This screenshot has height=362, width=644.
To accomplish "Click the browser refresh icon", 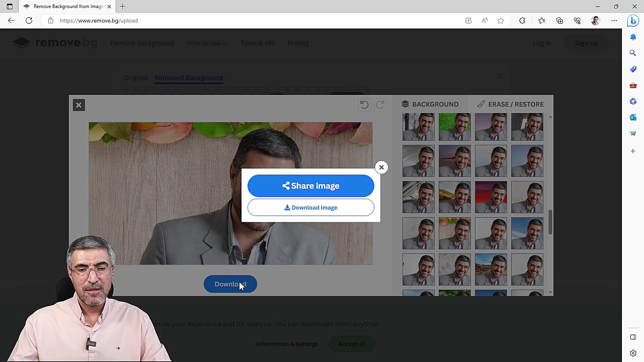I will [x=29, y=21].
